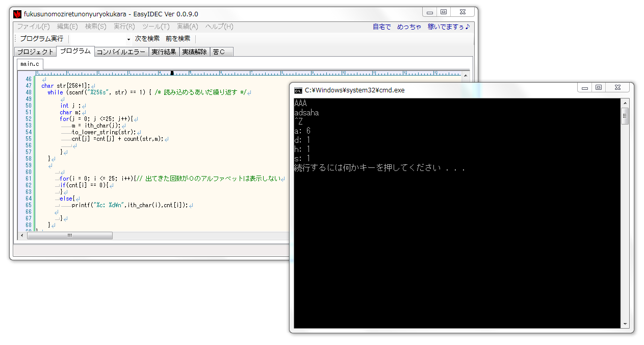The width and height of the screenshot is (644, 345).
Task: Select the 実行結果 tab
Action: click(x=164, y=52)
